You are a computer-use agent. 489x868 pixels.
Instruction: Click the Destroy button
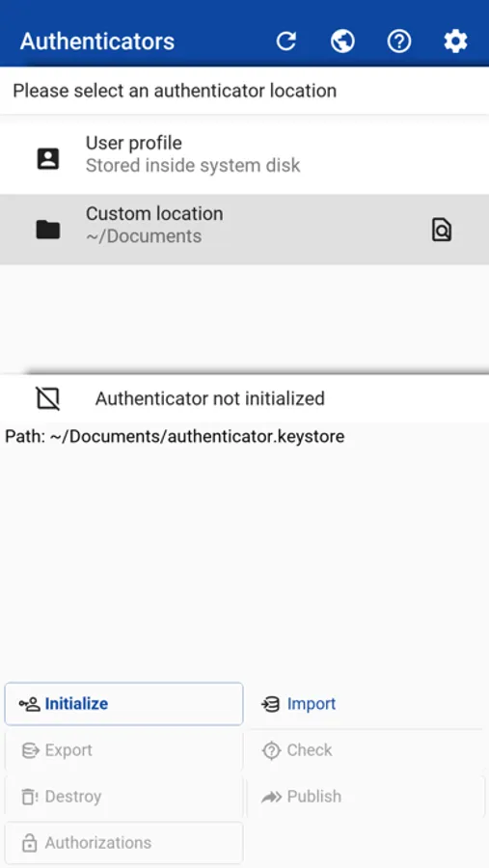pos(124,797)
